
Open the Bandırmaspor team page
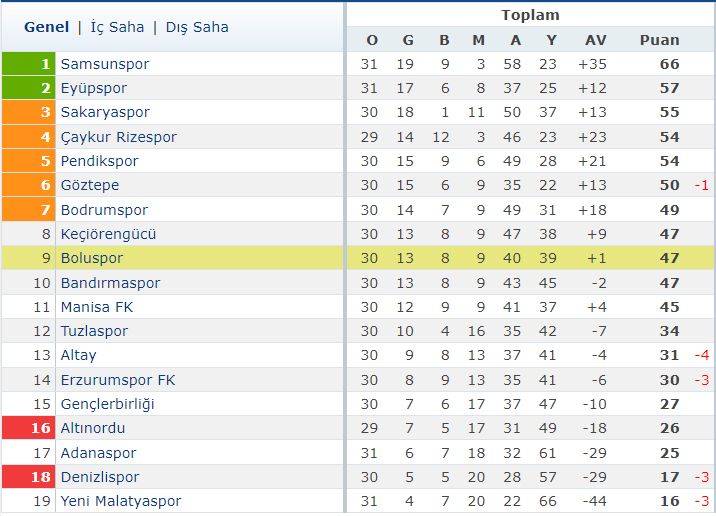point(111,283)
